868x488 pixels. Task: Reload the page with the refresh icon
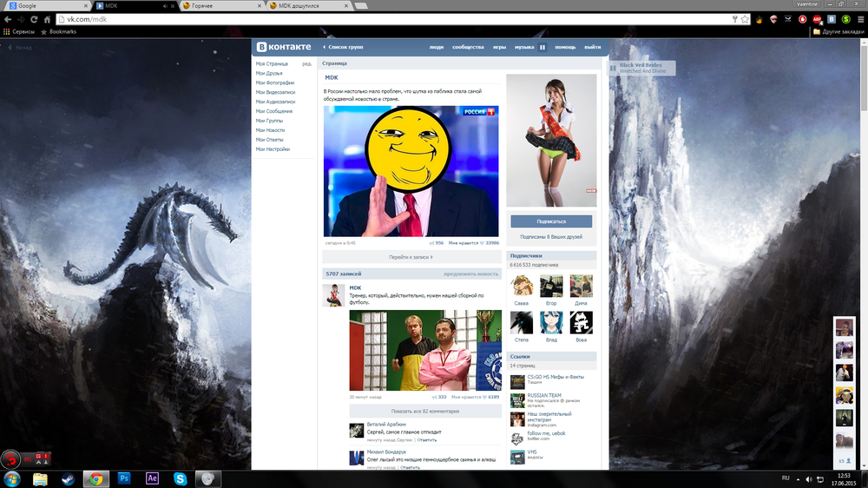point(34,19)
